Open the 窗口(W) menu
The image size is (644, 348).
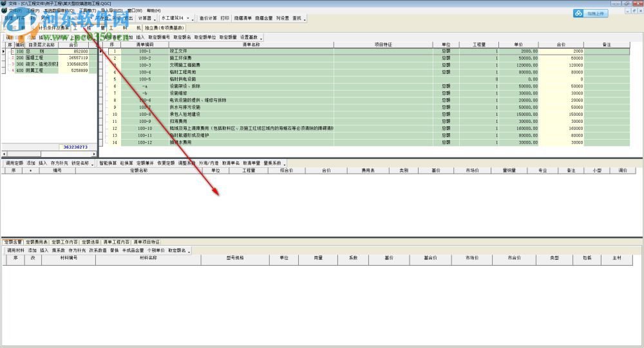[x=135, y=11]
